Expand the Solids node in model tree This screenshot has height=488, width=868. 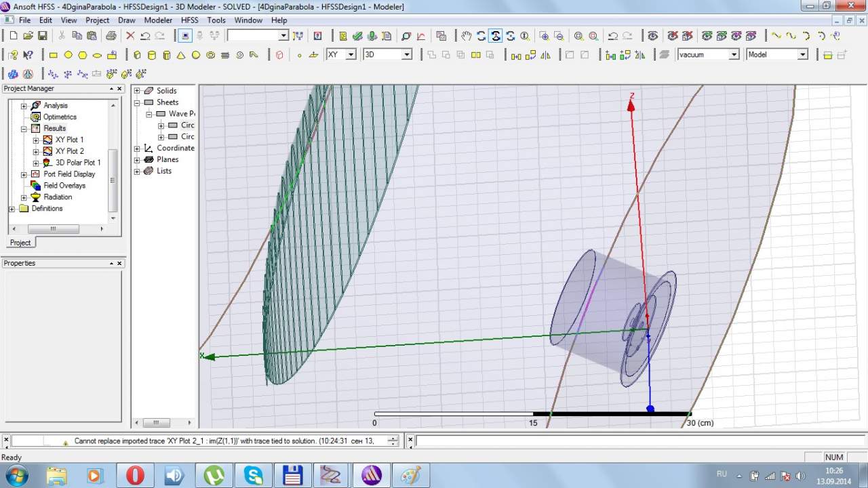pyautogui.click(x=137, y=91)
